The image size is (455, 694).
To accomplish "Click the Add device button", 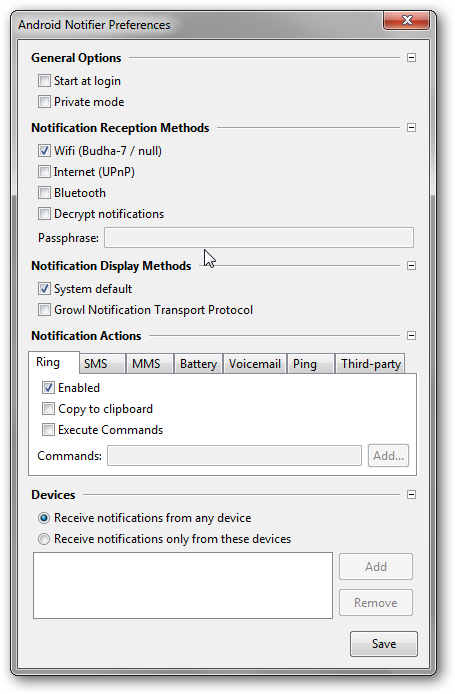I will coord(376,567).
